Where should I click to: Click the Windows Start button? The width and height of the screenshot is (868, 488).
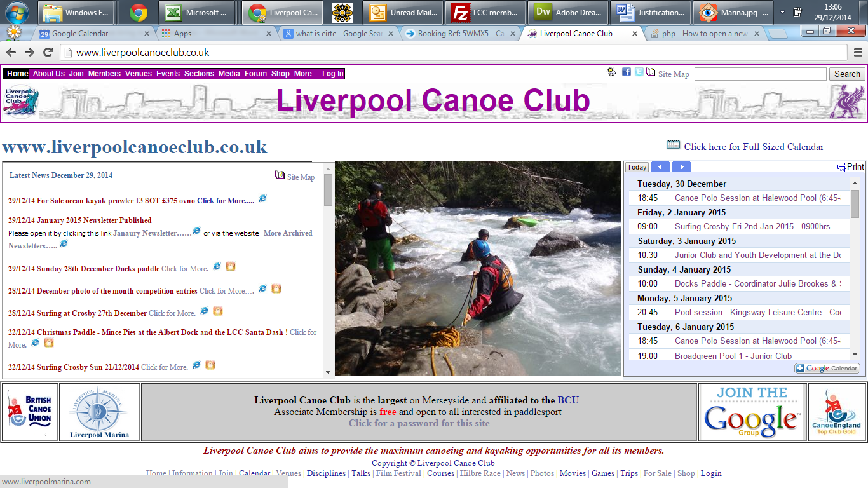[17, 12]
